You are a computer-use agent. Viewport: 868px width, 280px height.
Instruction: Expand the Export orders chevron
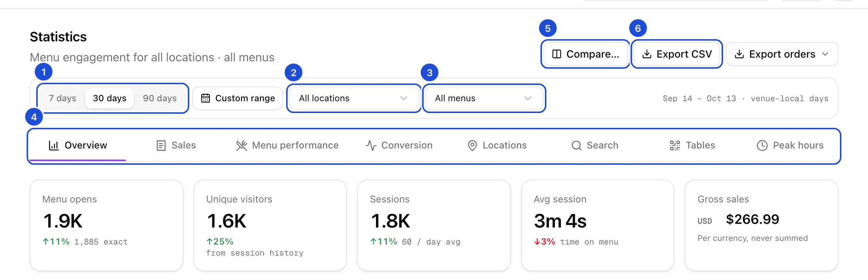pyautogui.click(x=825, y=54)
